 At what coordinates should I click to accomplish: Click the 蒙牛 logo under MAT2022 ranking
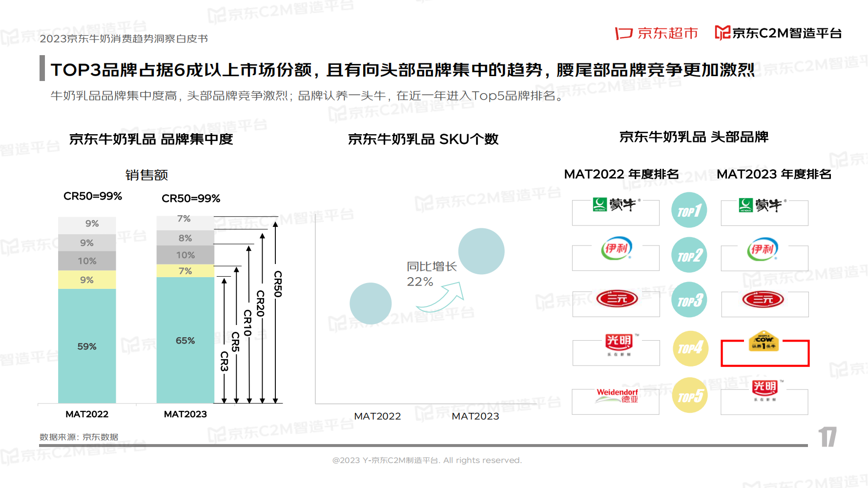pyautogui.click(x=616, y=204)
